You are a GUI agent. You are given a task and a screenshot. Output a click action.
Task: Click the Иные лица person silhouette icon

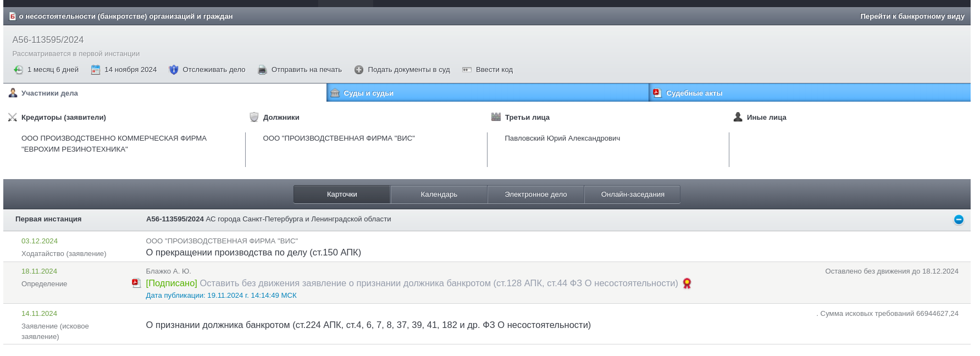click(738, 116)
